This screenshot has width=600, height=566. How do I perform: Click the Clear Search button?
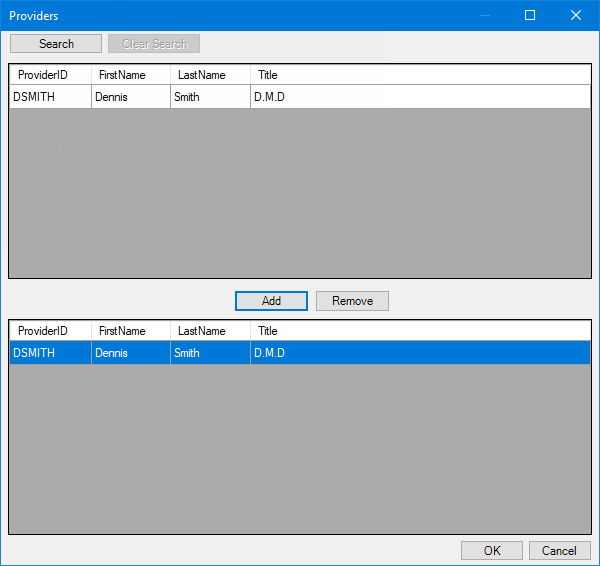(154, 44)
